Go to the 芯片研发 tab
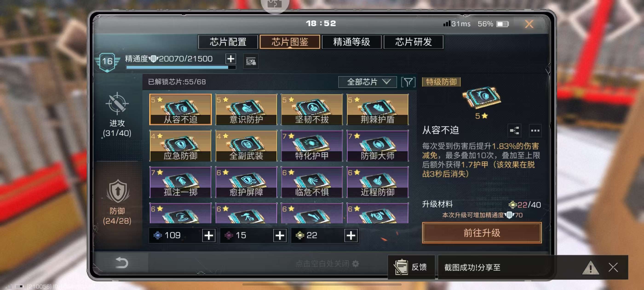Viewport: 644px width, 290px height. pos(413,42)
